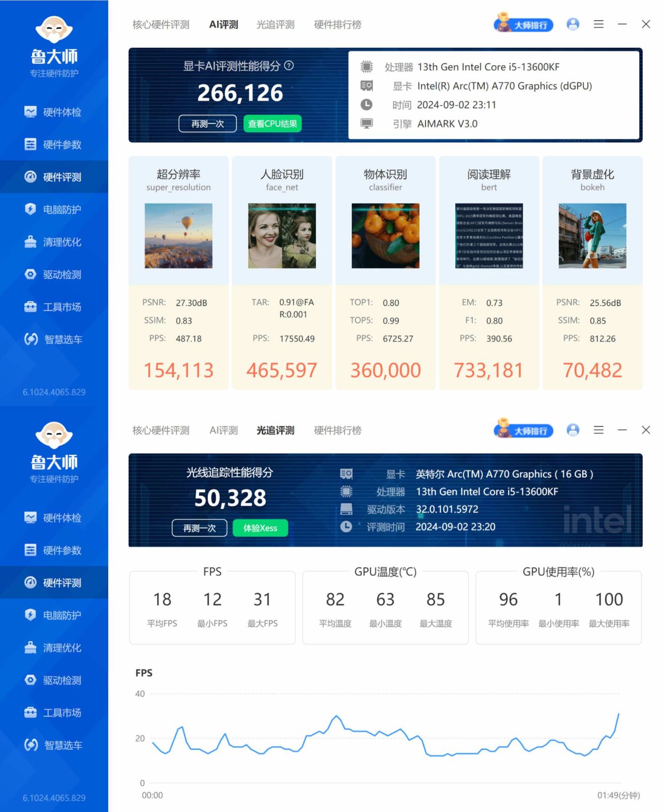Click the 物体识别 oranges thumbnail
The image size is (663, 812).
385,236
